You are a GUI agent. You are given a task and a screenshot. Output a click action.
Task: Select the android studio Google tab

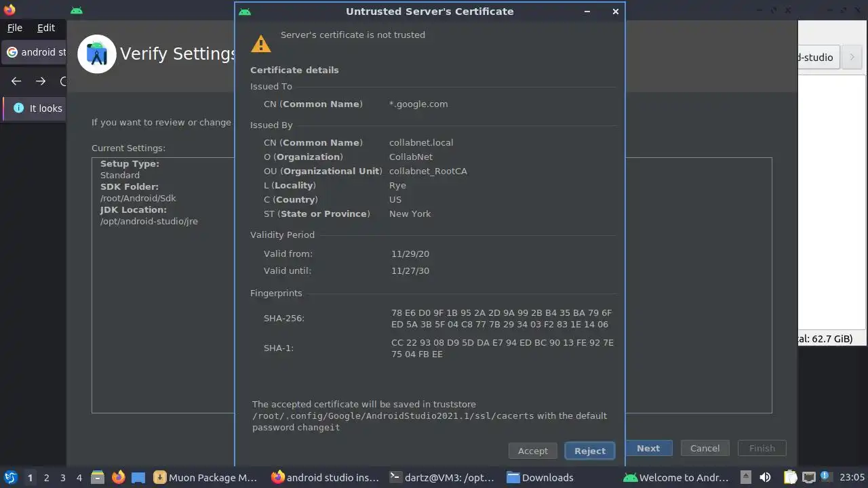(x=35, y=52)
